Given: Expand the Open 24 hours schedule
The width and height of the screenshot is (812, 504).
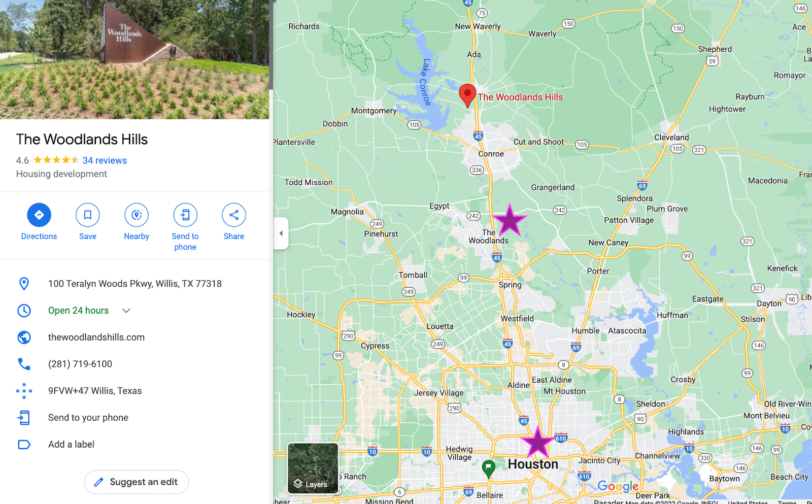Looking at the screenshot, I should click(x=126, y=311).
